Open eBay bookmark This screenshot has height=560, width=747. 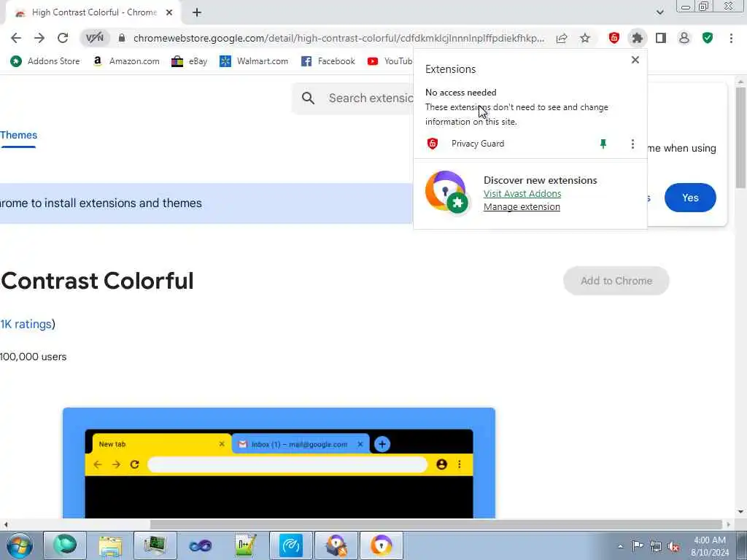189,61
